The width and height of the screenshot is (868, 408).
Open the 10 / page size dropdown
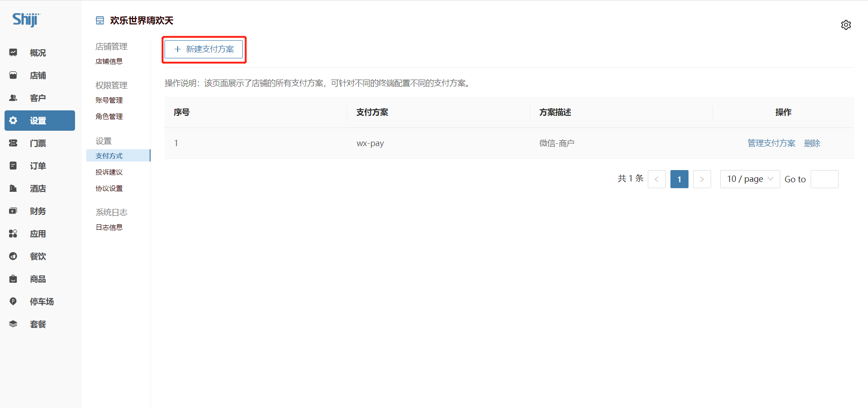[x=750, y=179]
